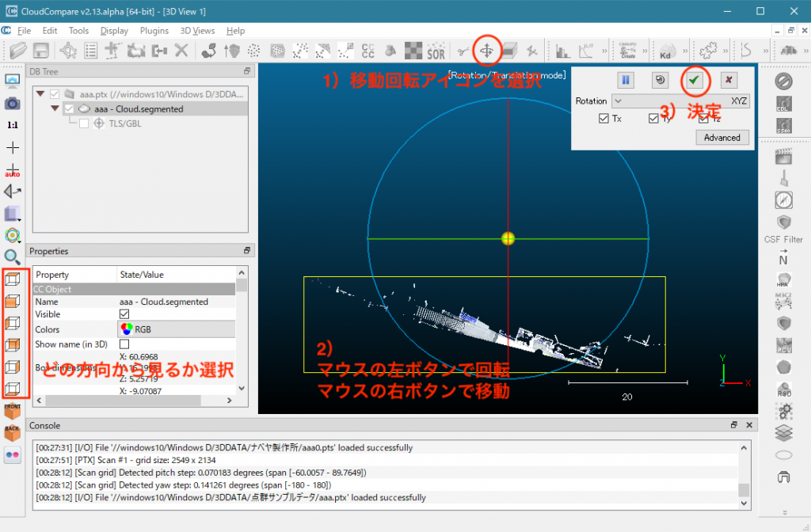This screenshot has width=811, height=532.
Task: Click the camera snapshot icon in left sidebar
Action: (12, 102)
